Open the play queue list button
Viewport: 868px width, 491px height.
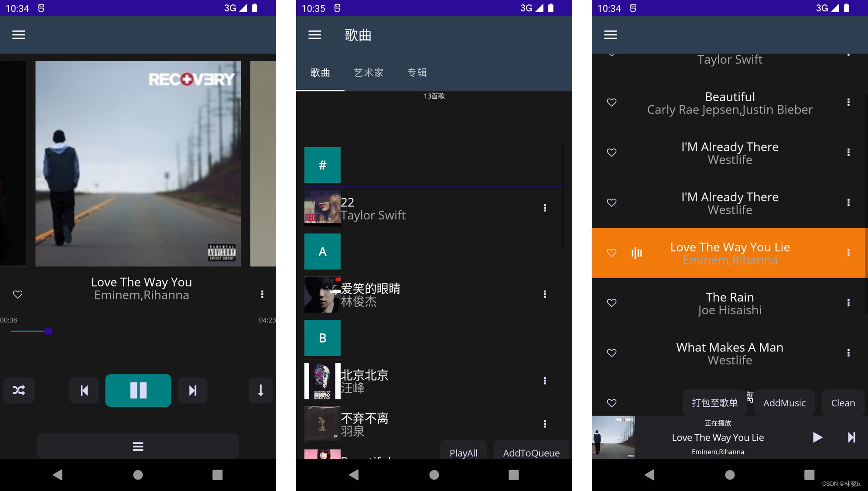click(138, 446)
